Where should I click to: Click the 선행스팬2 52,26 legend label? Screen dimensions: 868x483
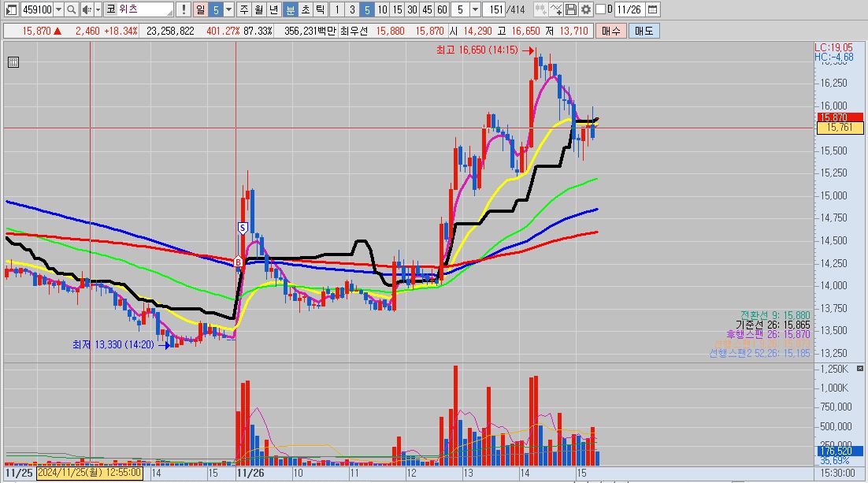coord(759,353)
